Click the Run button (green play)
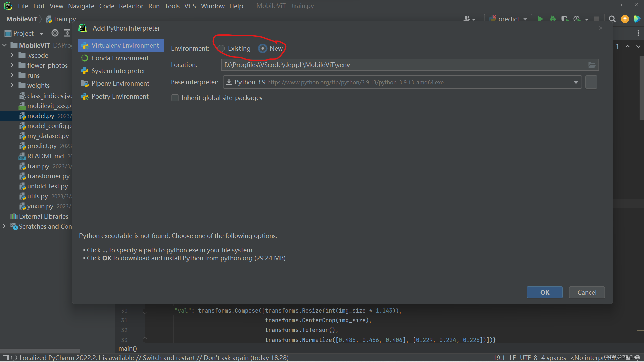 click(x=540, y=19)
